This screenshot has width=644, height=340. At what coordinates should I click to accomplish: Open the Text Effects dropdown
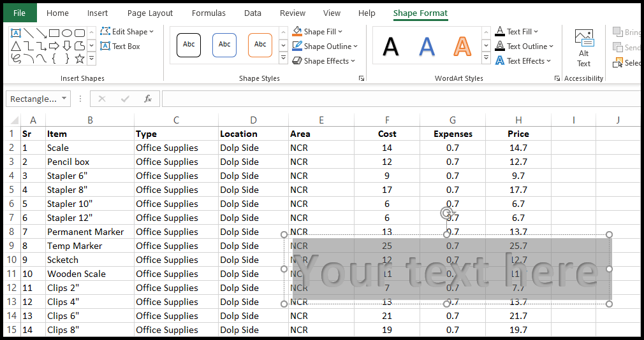pos(523,61)
